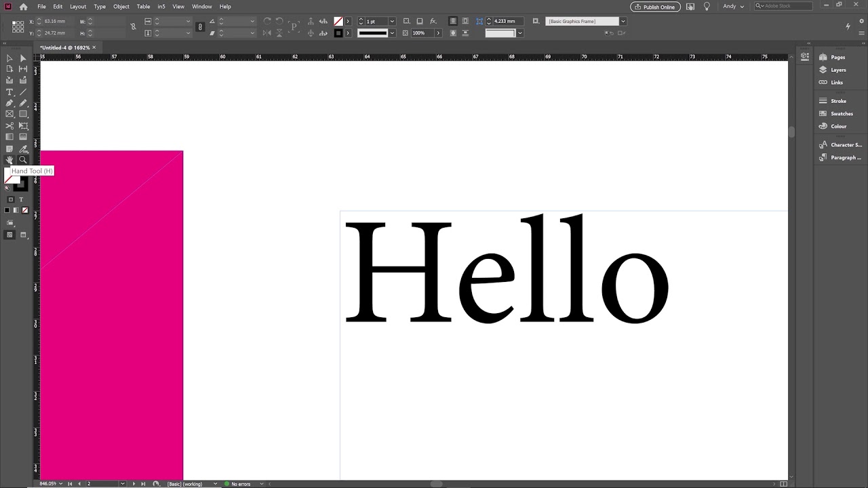868x488 pixels.
Task: Toggle formatting affects container
Action: 11,199
